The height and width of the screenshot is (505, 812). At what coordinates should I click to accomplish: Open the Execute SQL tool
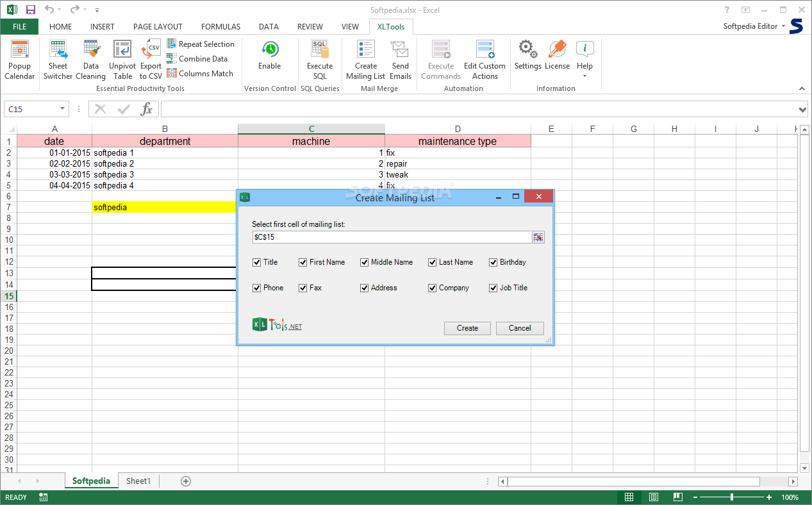click(320, 60)
